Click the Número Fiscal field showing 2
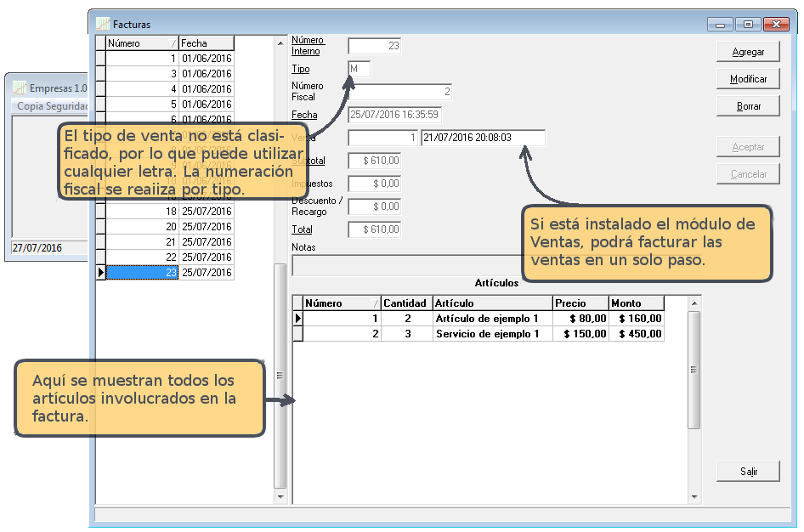The image size is (804, 532). (400, 92)
